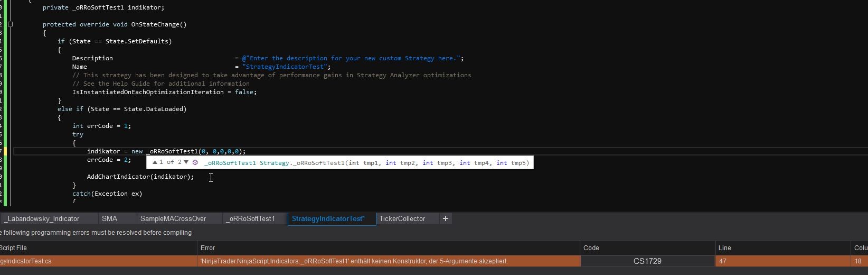Click error line number 47 cell
This screenshot has height=275, width=868.
[783, 261]
